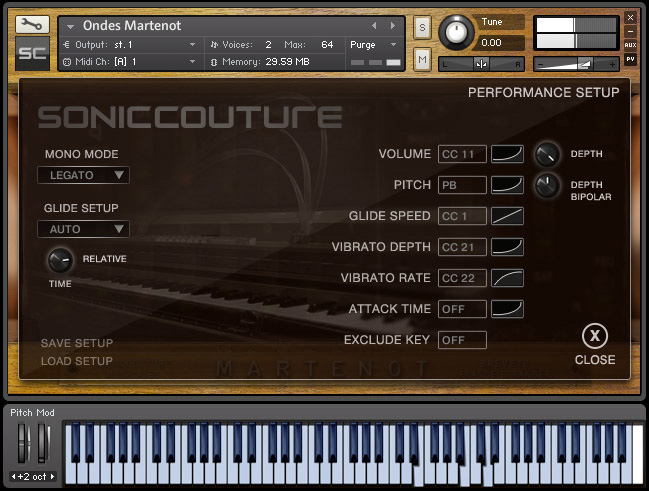Close the Performance Setup panel with X
Screen dimensions: 649x491
tap(595, 336)
